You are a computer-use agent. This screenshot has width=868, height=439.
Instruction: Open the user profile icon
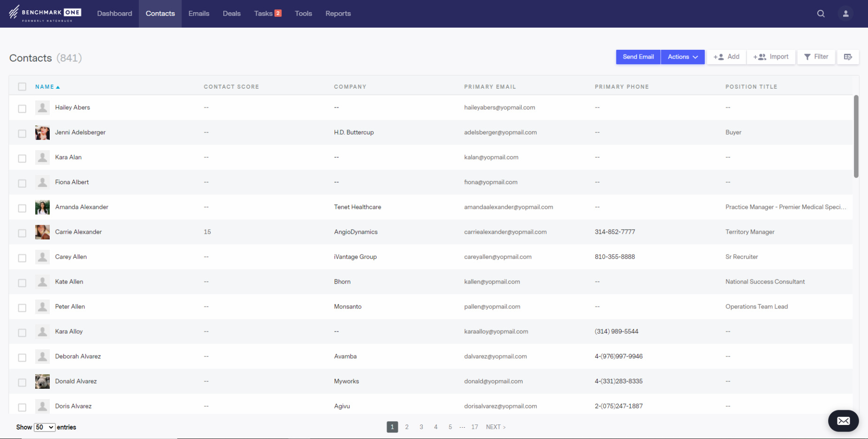point(845,14)
